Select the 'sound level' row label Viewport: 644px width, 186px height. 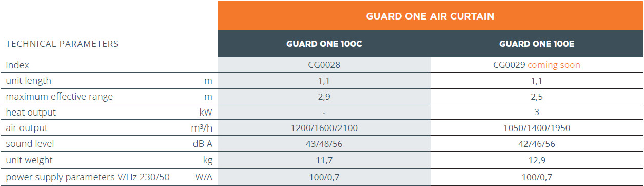click(30, 143)
